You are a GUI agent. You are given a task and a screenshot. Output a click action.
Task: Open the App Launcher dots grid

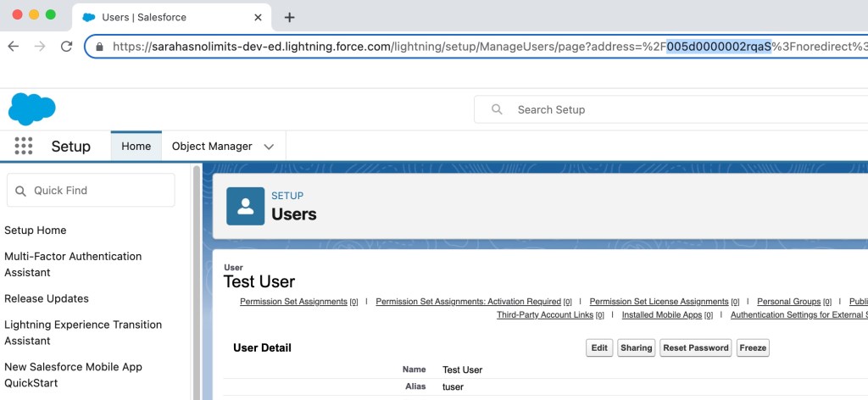click(x=23, y=146)
